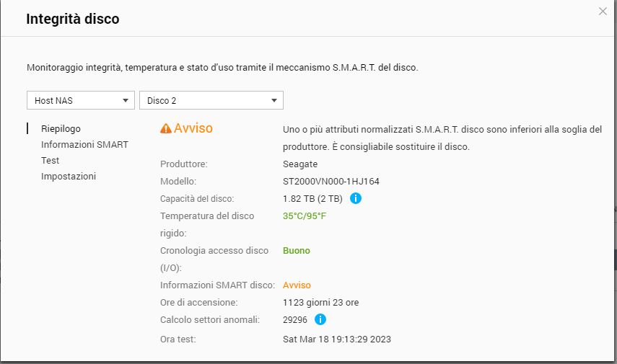Switch to the Informazioni SMART tab

(x=84, y=145)
